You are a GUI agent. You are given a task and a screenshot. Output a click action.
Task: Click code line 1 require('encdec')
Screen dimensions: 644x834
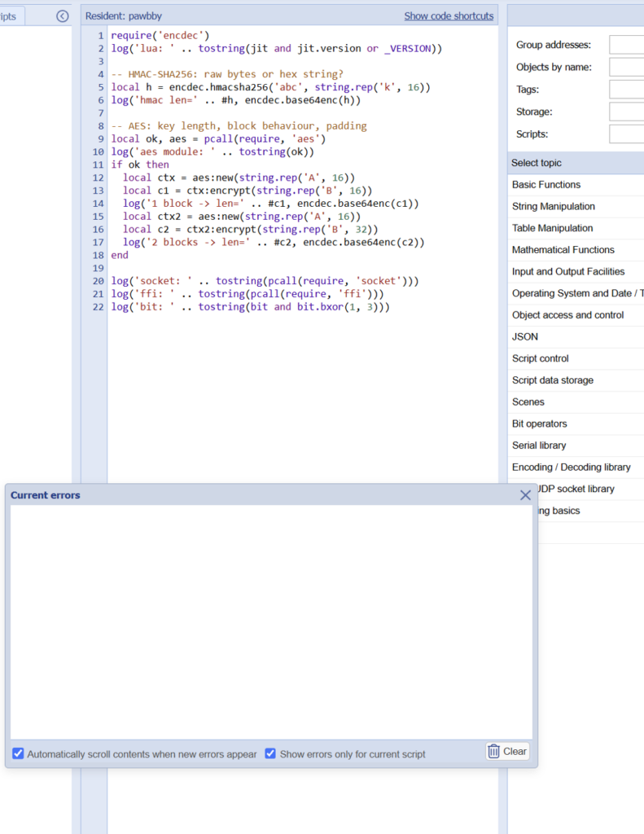pyautogui.click(x=160, y=36)
